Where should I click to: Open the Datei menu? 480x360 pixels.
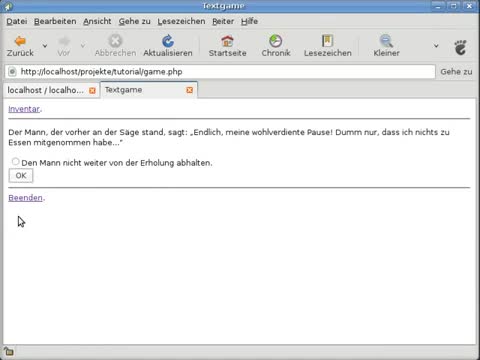coord(17,21)
